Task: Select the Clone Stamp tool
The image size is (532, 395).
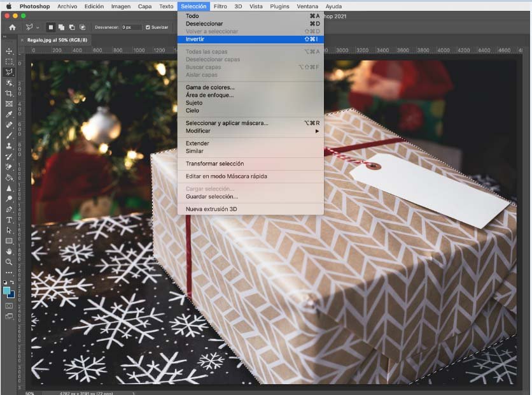Action: (x=9, y=145)
